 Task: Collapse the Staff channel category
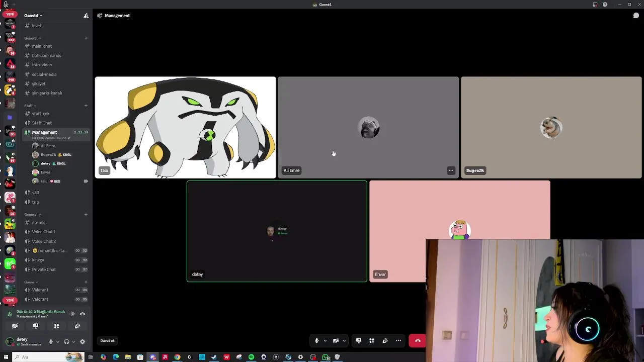pyautogui.click(x=29, y=106)
